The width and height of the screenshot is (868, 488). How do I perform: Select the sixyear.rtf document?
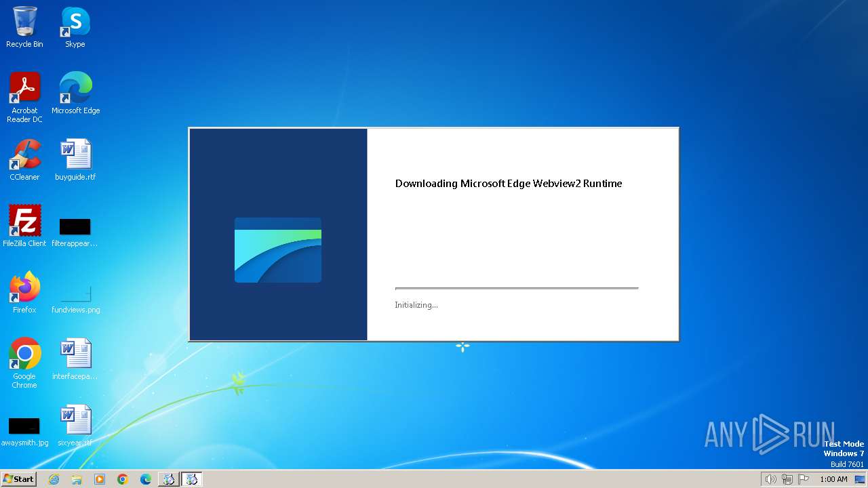click(75, 425)
